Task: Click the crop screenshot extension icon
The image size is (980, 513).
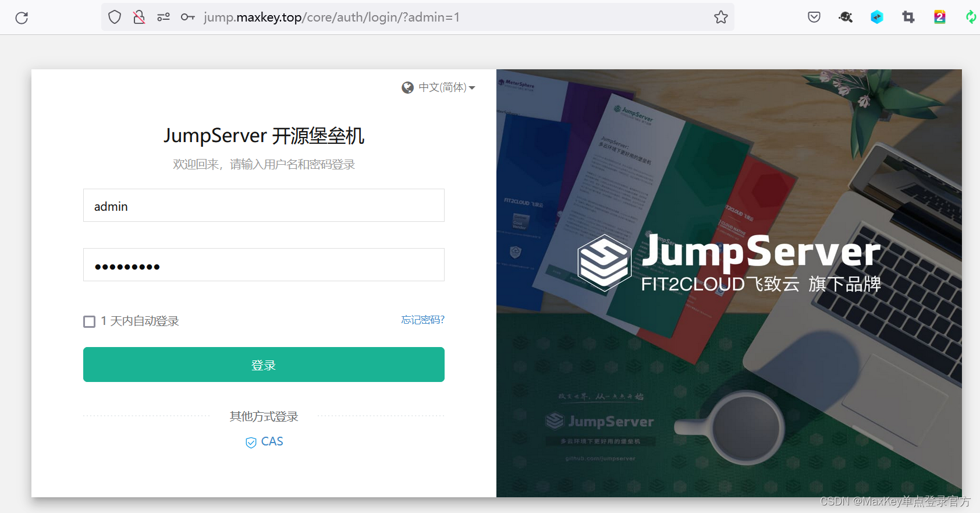Action: 908,17
